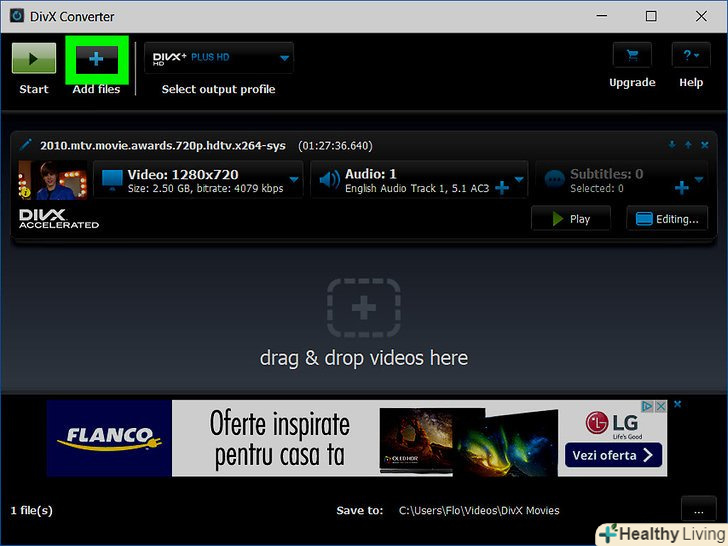This screenshot has height=546, width=728.
Task: Click the Select output profile label
Action: coord(218,89)
